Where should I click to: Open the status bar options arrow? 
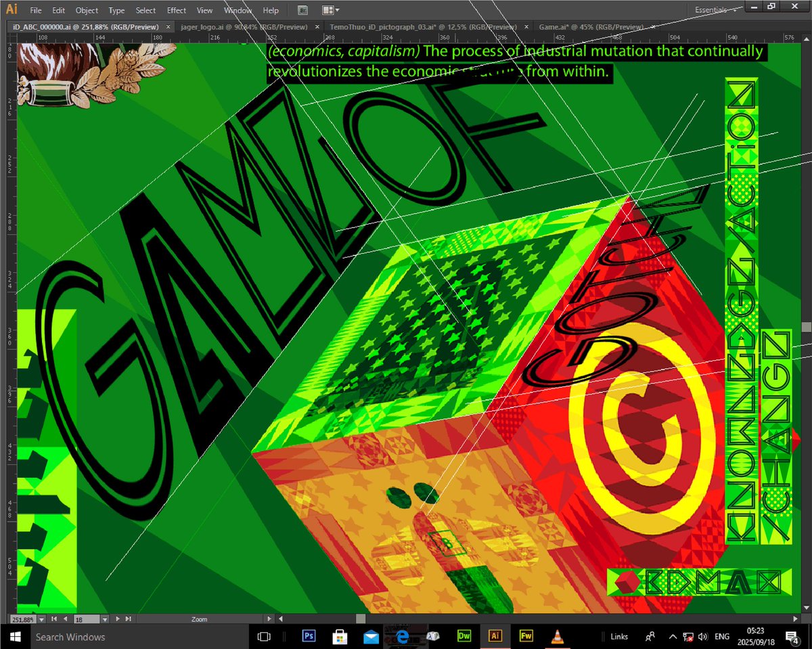click(x=269, y=619)
